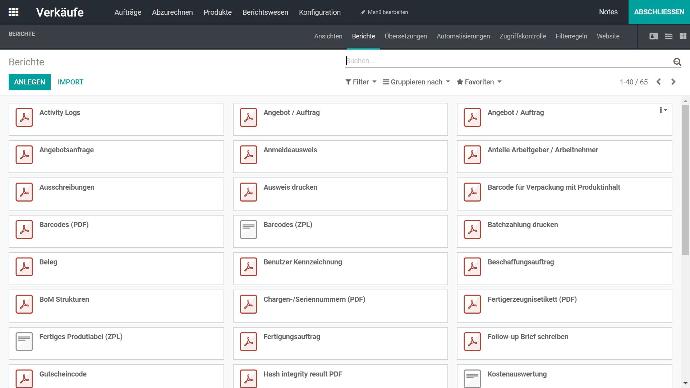Click into the search input field

[x=508, y=61]
